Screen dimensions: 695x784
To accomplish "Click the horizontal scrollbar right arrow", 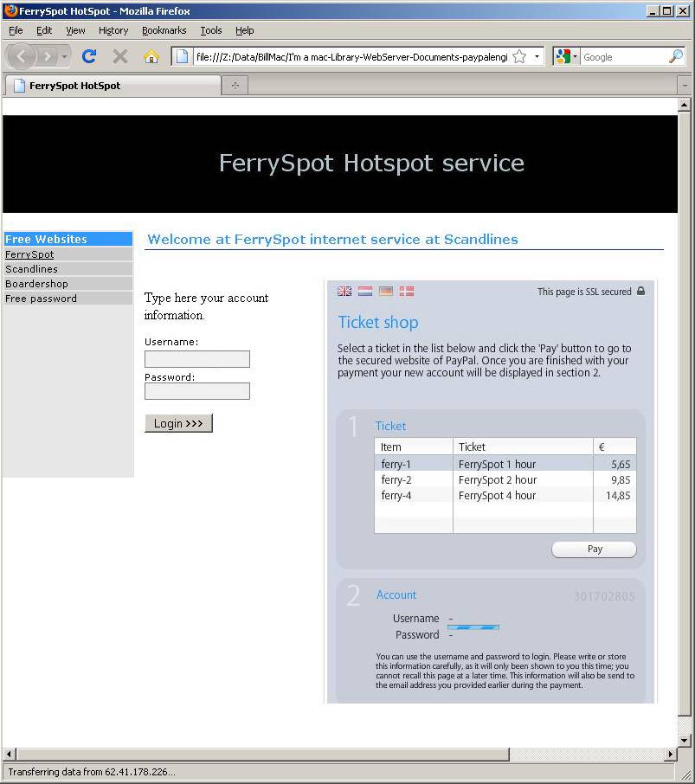I will 671,754.
